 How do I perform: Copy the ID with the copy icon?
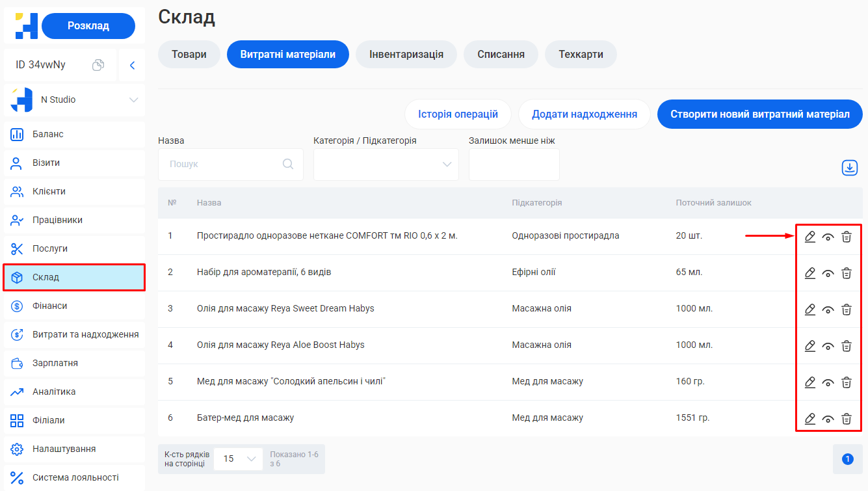click(98, 65)
